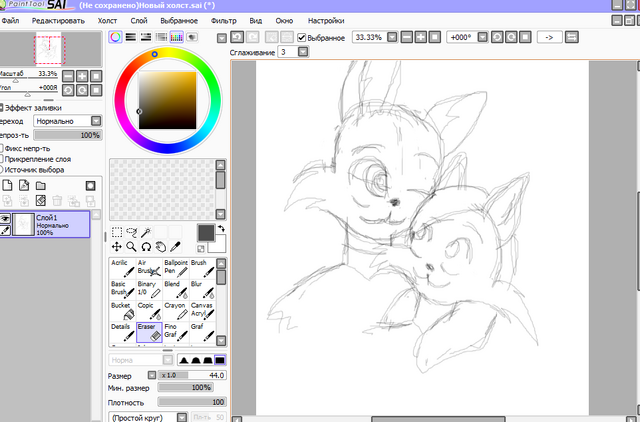Click the Масштаб plus button in navigator

click(82, 76)
